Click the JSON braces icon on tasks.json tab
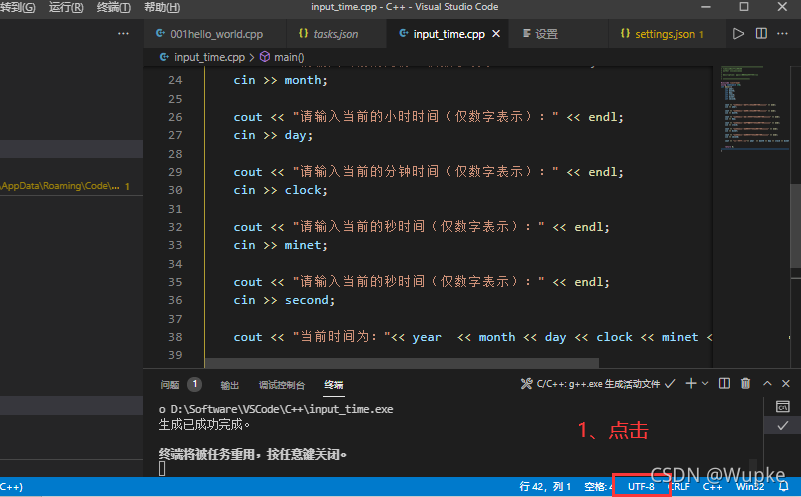Screen dimensions: 801x497 coord(303,33)
